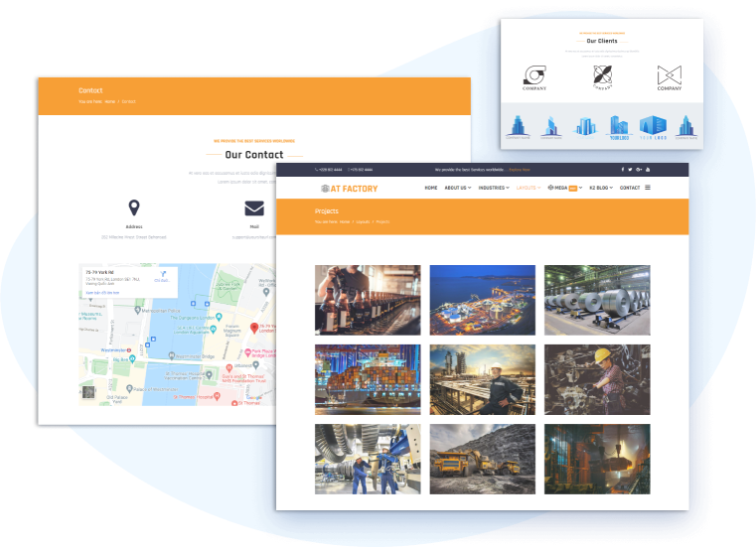Click the blue cube-shaped YOUR LOGO logo
The height and width of the screenshot is (549, 756).
click(x=653, y=128)
